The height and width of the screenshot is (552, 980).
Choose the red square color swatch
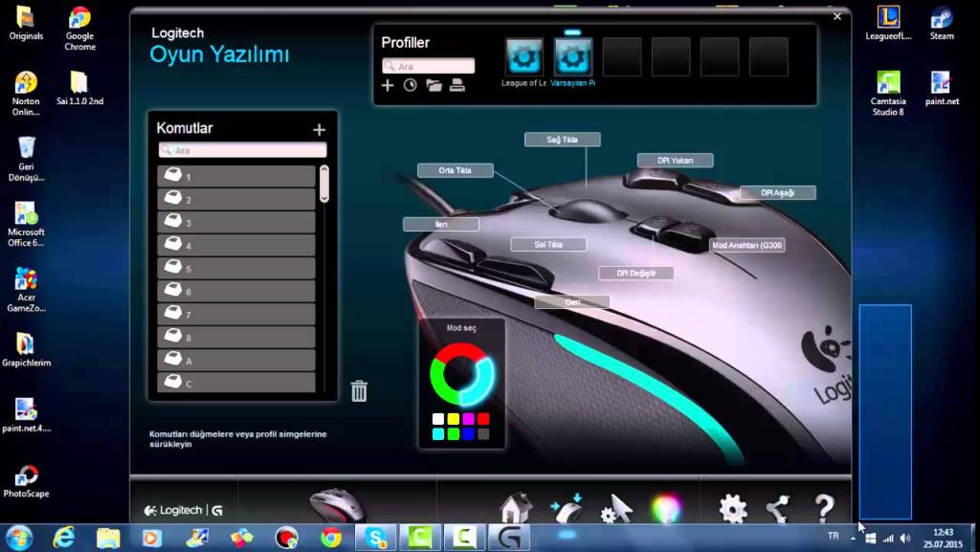483,419
